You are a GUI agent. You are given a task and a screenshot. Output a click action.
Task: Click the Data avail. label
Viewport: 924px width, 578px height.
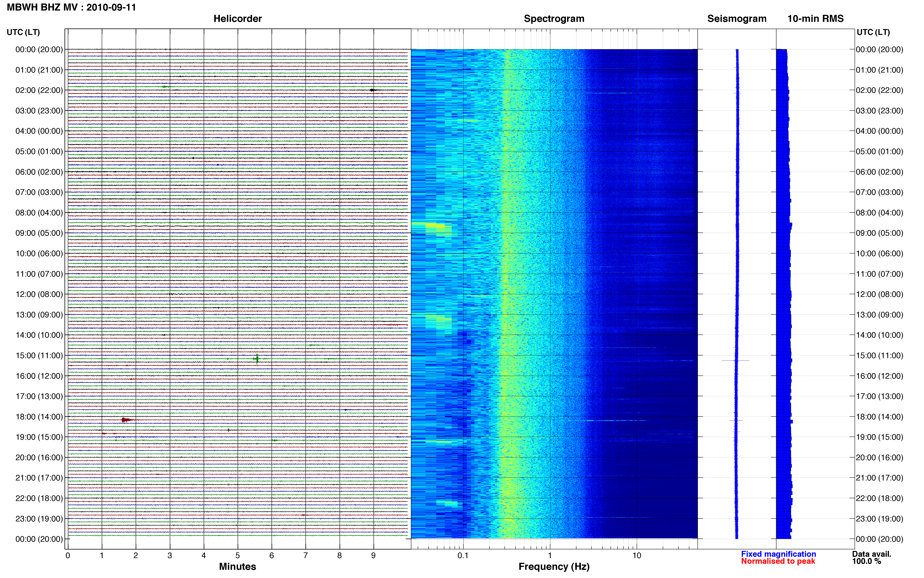872,554
